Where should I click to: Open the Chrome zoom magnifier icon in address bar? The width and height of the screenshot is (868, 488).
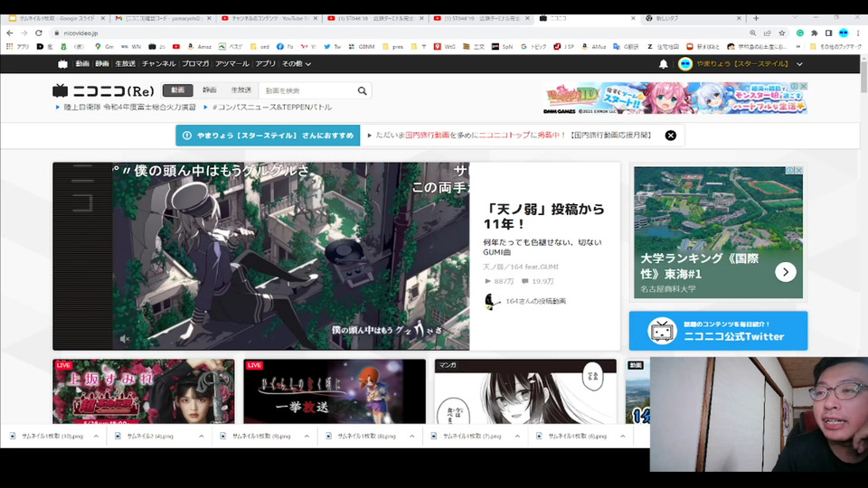click(x=753, y=33)
